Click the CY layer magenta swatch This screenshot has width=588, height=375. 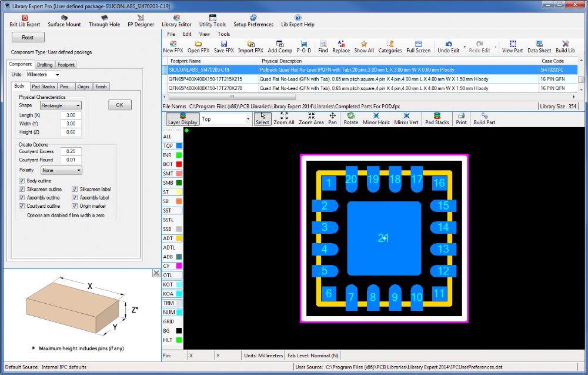point(179,266)
